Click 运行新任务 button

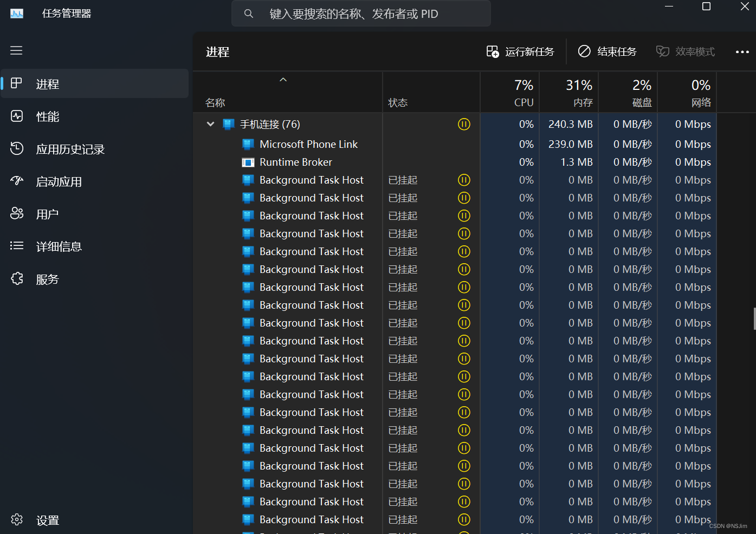(x=520, y=51)
